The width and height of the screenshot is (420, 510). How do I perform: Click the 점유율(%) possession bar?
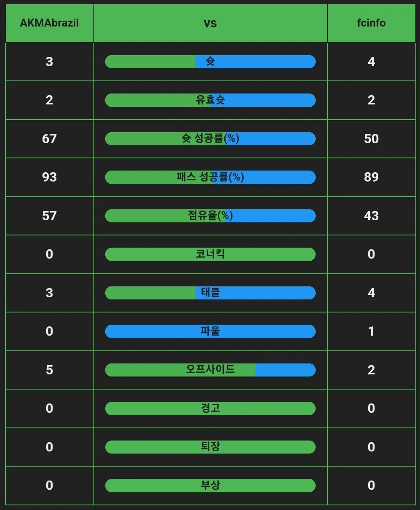210,216
